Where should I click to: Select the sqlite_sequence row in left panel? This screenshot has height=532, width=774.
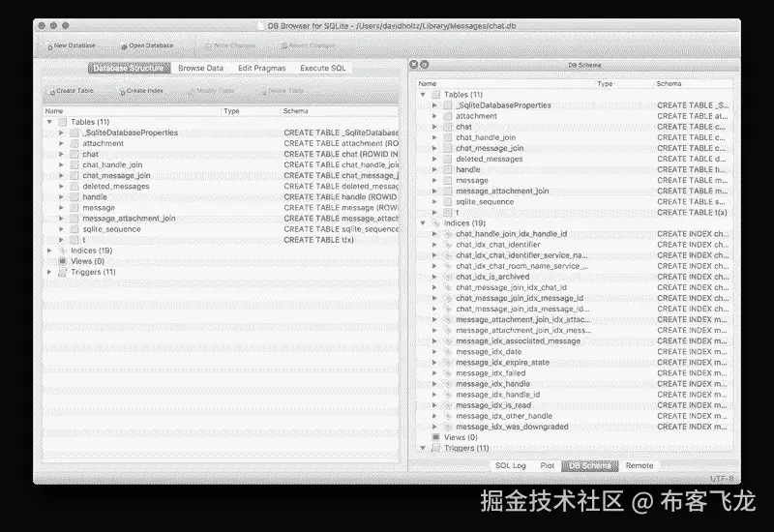(222, 229)
